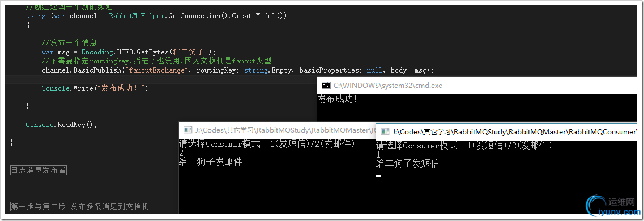Click the 请选择Consumer模式 prompt in the left console

click(267, 144)
